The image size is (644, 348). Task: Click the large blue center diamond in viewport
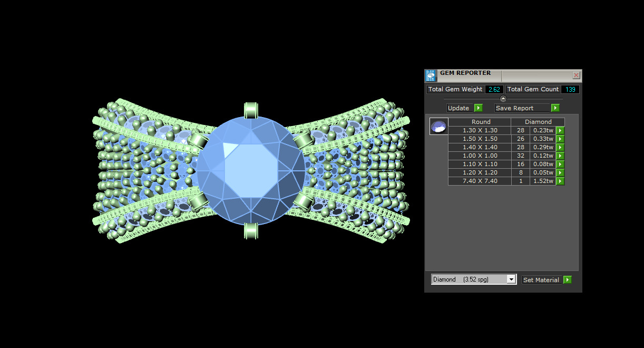click(x=251, y=170)
